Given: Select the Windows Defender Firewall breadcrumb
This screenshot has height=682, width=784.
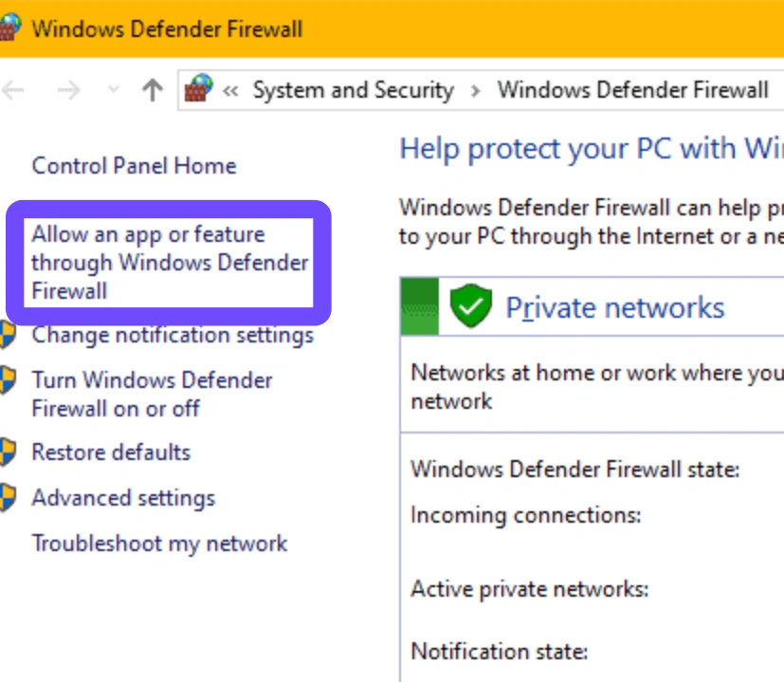Looking at the screenshot, I should (x=632, y=90).
